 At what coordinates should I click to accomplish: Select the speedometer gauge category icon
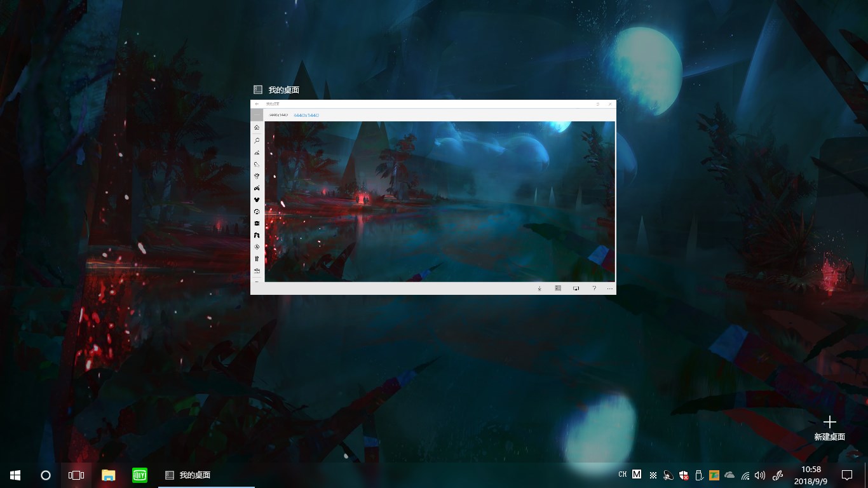coord(257,212)
